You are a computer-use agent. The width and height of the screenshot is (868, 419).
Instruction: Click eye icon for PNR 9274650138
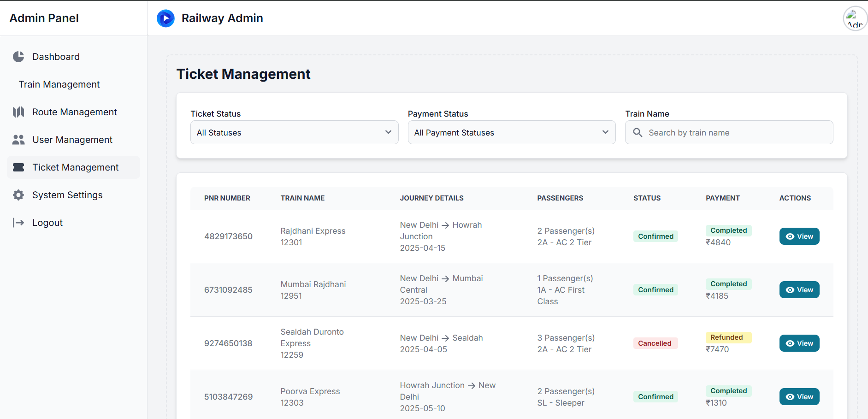[790, 343]
